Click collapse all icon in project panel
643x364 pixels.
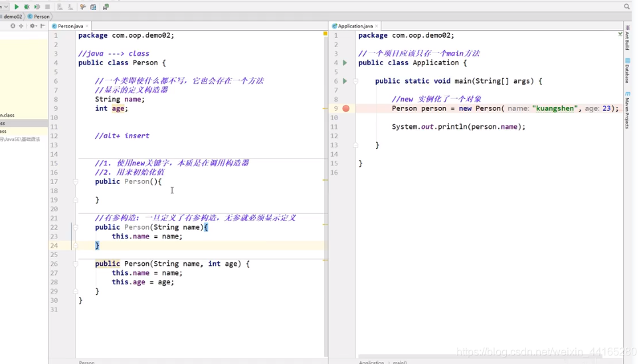coord(21,26)
